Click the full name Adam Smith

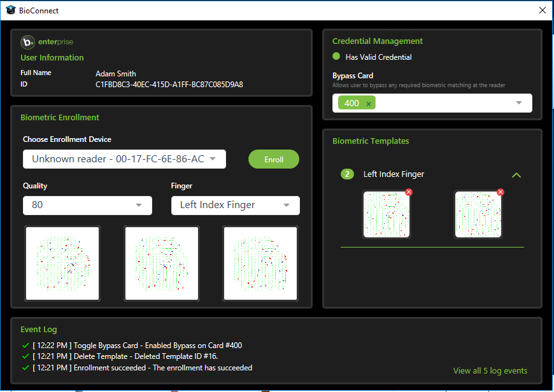pyautogui.click(x=115, y=73)
